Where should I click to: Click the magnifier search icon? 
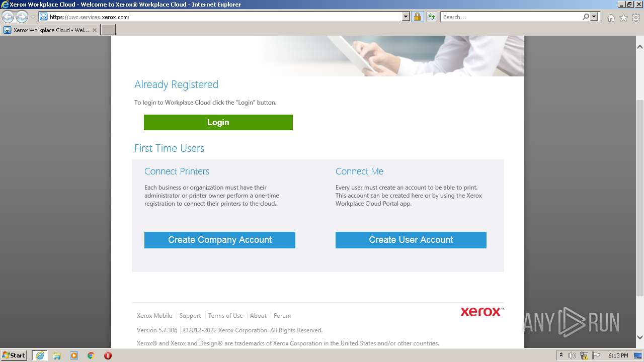click(x=586, y=17)
